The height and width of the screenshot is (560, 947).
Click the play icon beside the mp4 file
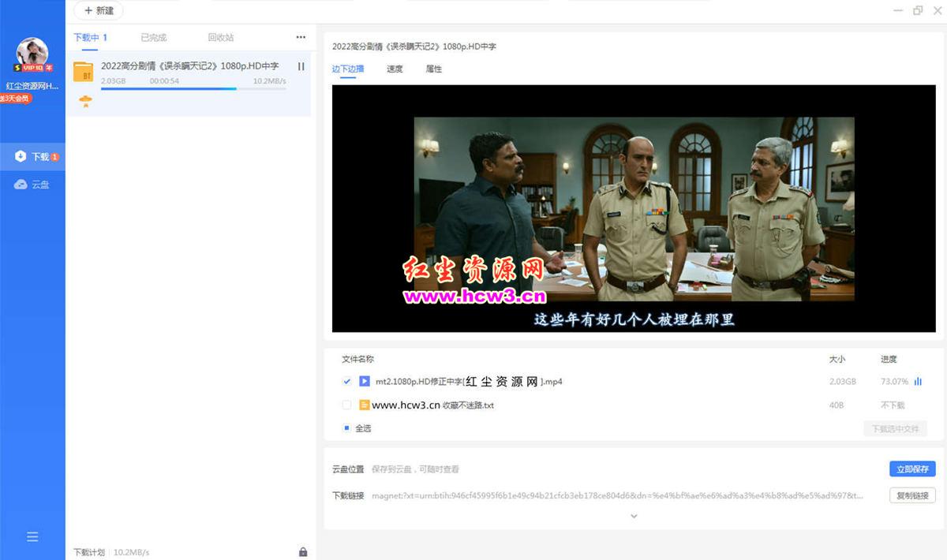coord(365,382)
